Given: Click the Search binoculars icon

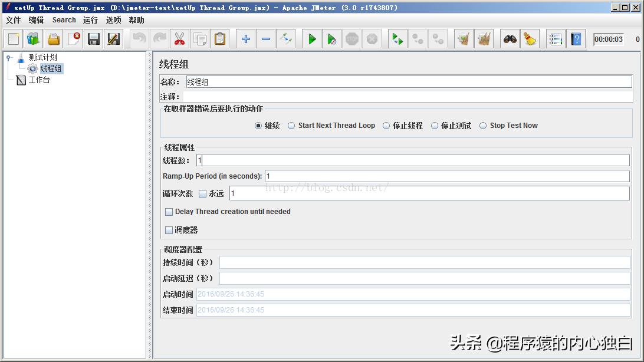Looking at the screenshot, I should pyautogui.click(x=511, y=38).
